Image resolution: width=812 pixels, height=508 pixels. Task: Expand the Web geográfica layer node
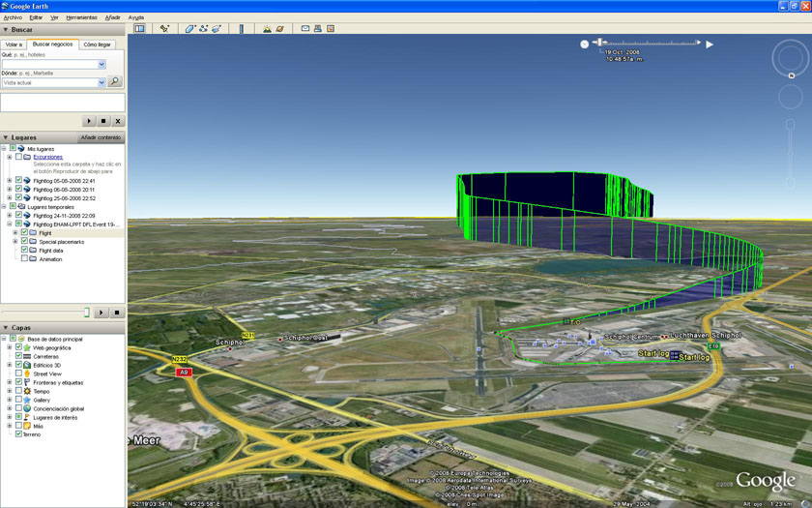[x=10, y=347]
